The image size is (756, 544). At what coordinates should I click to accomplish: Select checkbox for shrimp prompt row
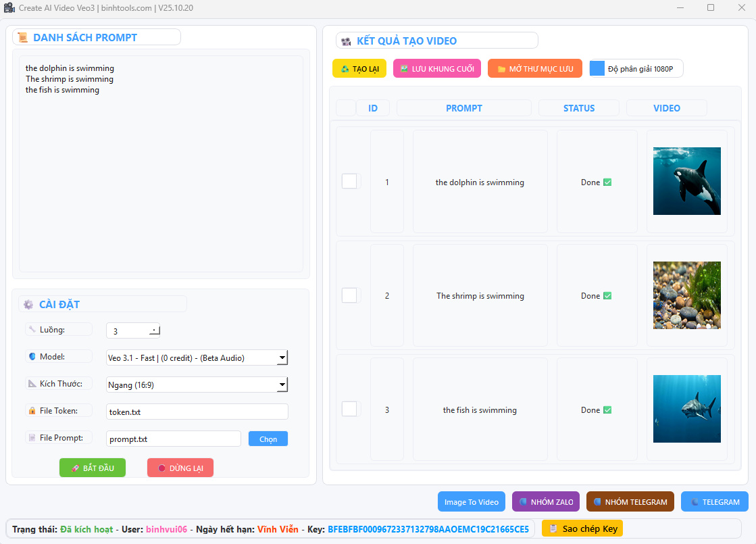click(349, 295)
